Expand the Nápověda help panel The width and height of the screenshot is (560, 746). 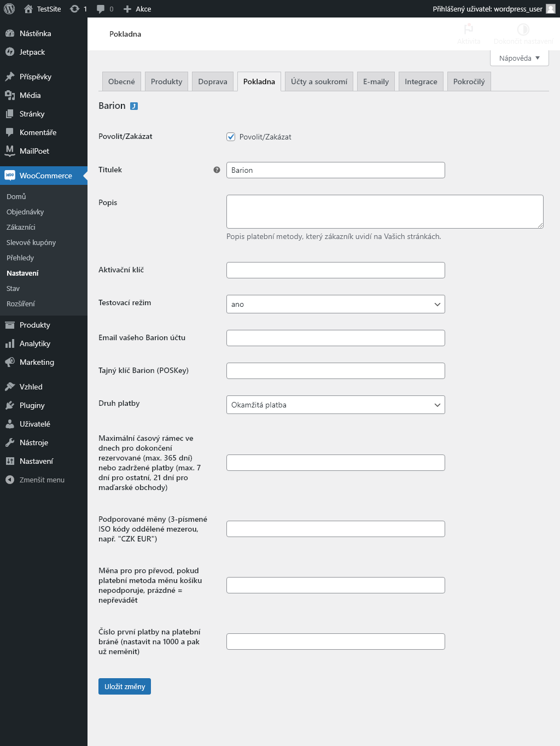[520, 58]
